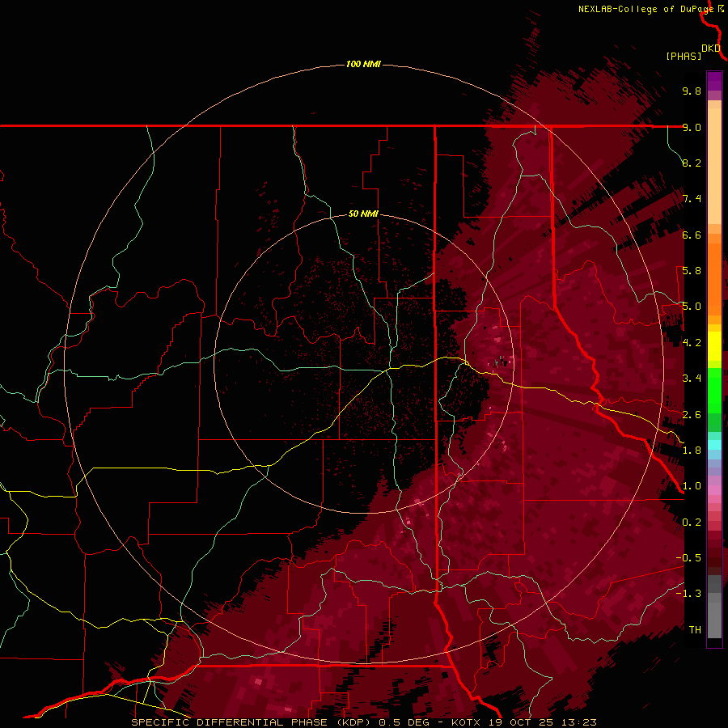Click the 3.4 value on the scale
The width and height of the screenshot is (728, 728).
692,379
